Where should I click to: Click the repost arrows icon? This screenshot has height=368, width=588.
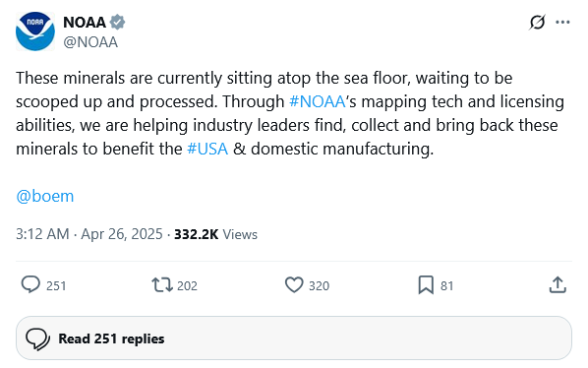[x=162, y=284]
